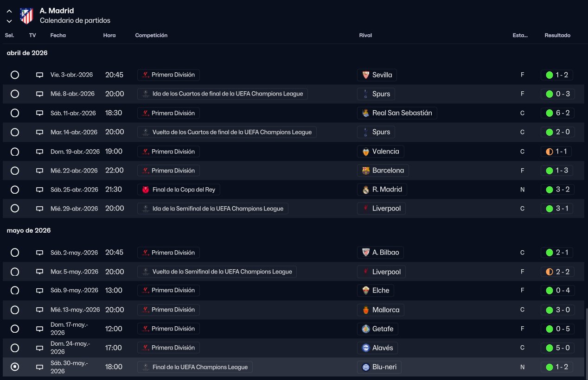
Task: Select the radio button for Sevilla match
Action: (x=15, y=75)
